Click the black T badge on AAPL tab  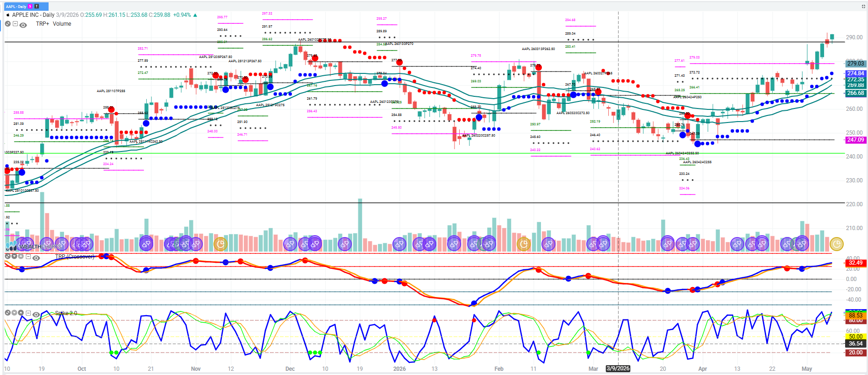(x=37, y=7)
